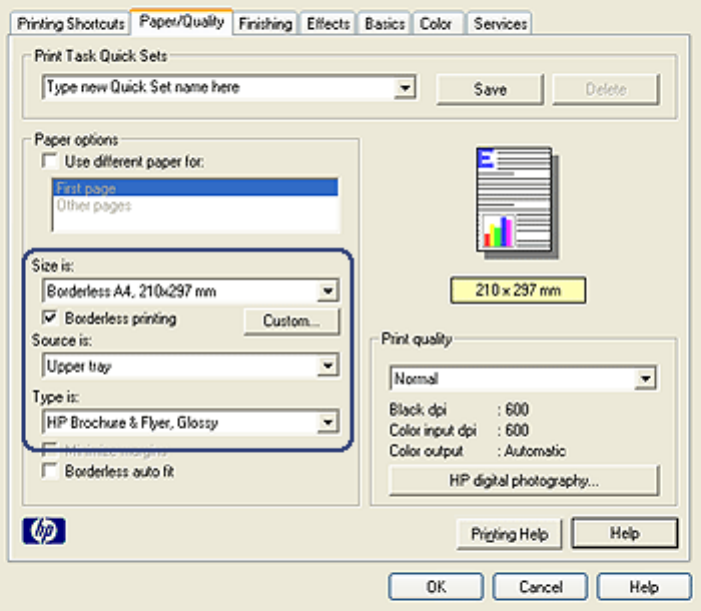Screen dimensions: 701x611
Task: Click the page preview thumbnail
Action: [x=517, y=203]
